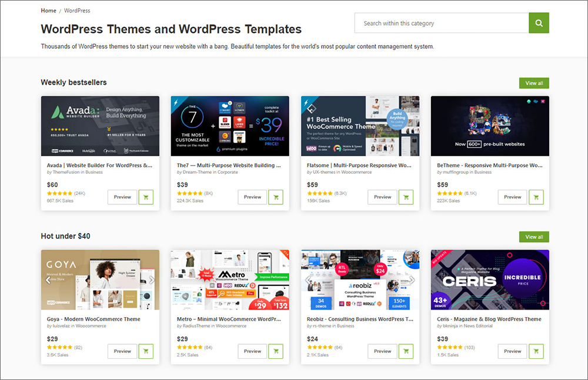This screenshot has width=588, height=380.
Task: Open The7 — Multi-Purpose Website Building title
Action: [x=229, y=165]
